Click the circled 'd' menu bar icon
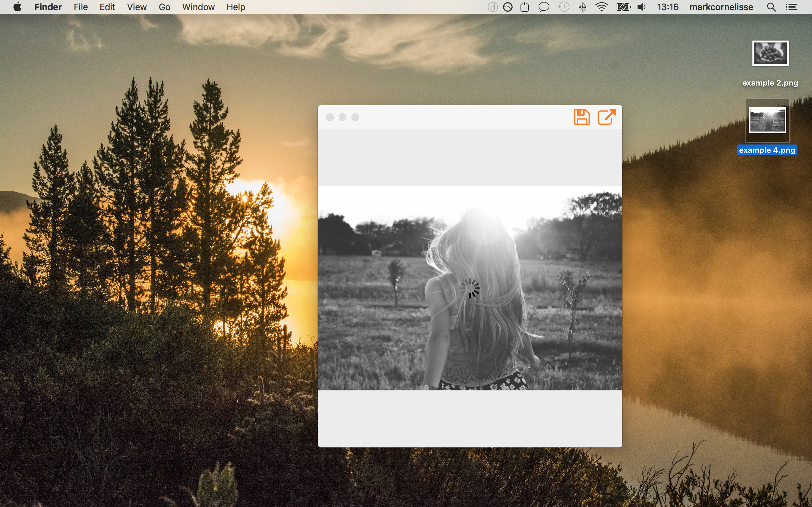The height and width of the screenshot is (507, 812). click(x=492, y=7)
